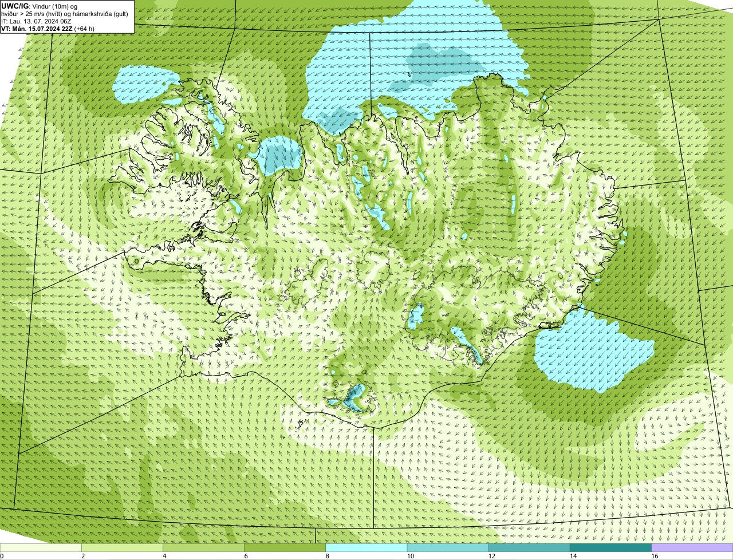Viewport: 733px width, 560px height.
Task: Click the init time "IT: Lau. 13. 07. 2024 06Z"
Action: click(x=36, y=21)
